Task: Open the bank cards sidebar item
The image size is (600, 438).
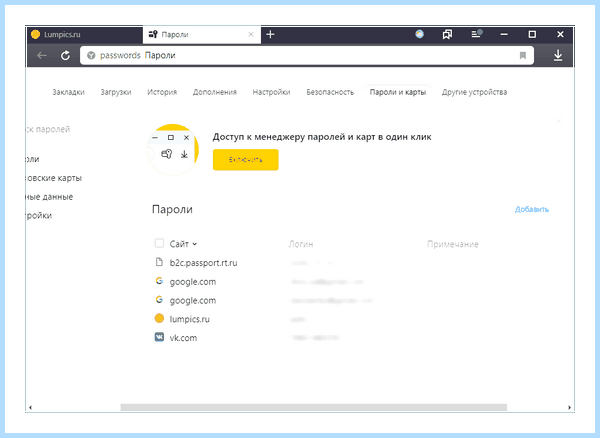Action: pyautogui.click(x=54, y=178)
